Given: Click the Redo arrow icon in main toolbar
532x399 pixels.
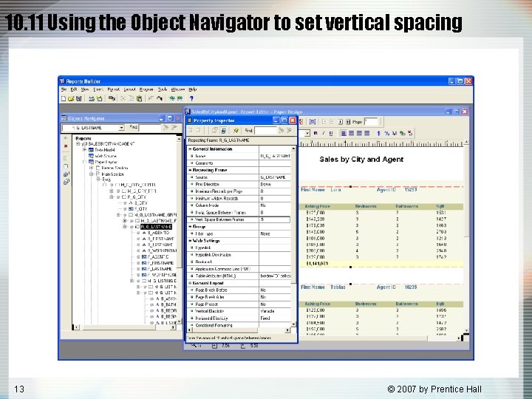Looking at the screenshot, I should [160, 99].
